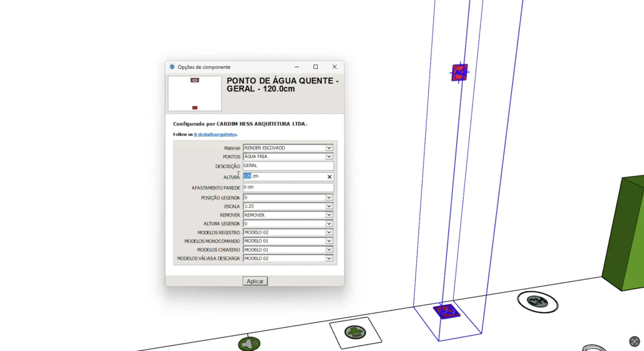Expand the POSIÇÃO LEGENDA dropdown
Screen dimensions: 644x351
pos(329,197)
